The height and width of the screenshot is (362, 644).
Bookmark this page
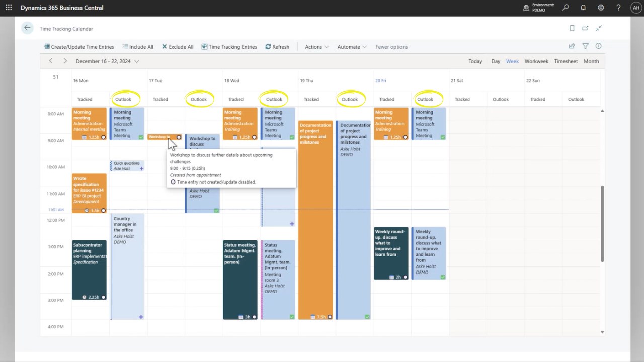(572, 29)
